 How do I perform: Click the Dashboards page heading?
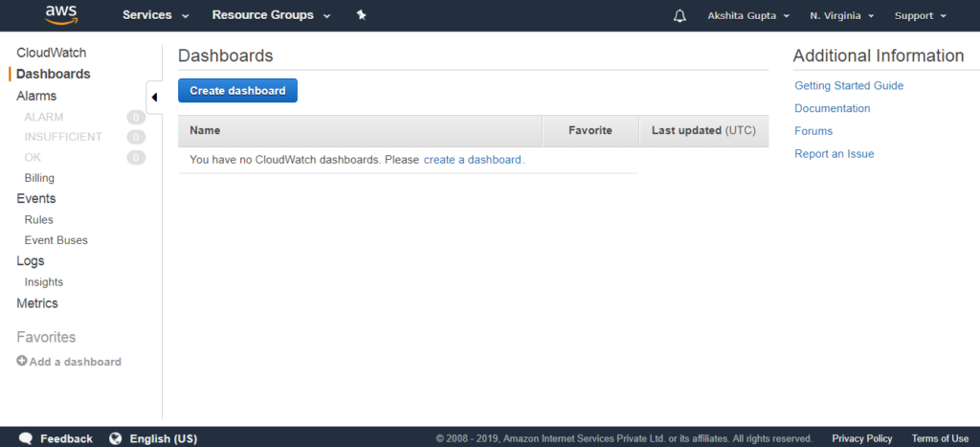(x=226, y=56)
